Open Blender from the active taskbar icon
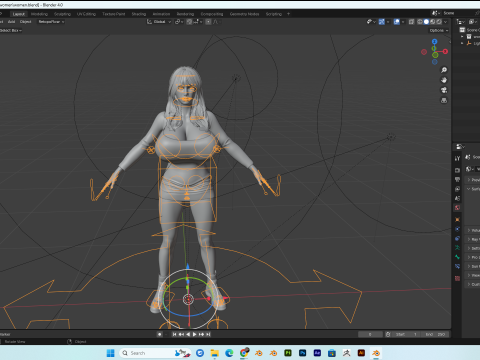Screen dimensions: 480x360 (376, 353)
